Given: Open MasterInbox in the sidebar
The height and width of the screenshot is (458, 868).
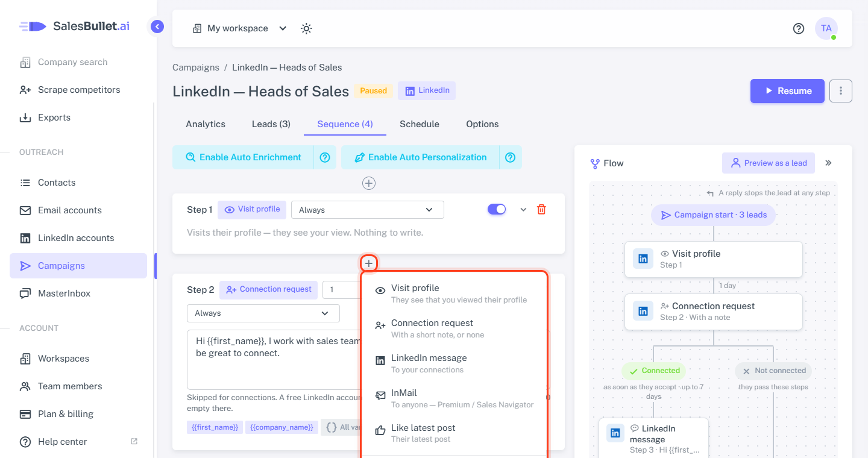Looking at the screenshot, I should click(78, 293).
